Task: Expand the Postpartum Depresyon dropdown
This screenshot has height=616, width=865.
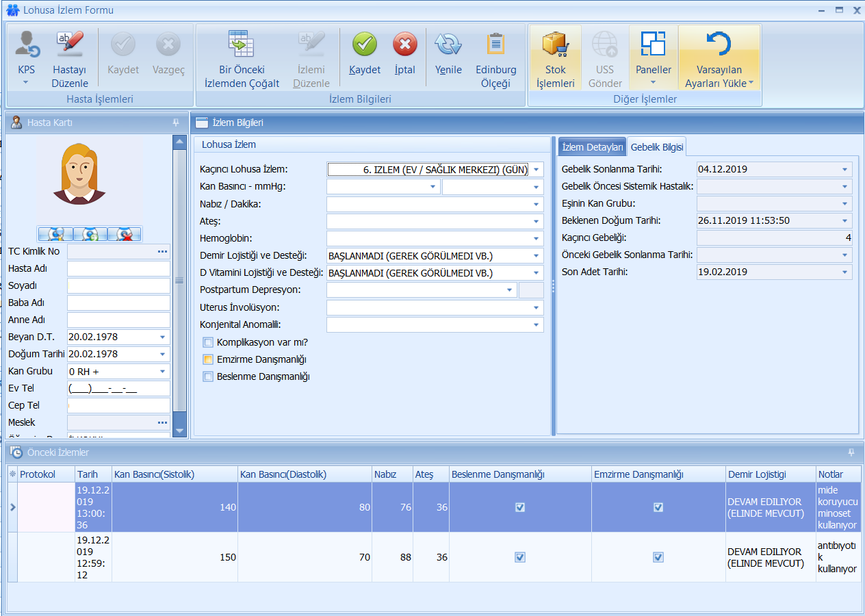Action: coord(510,290)
